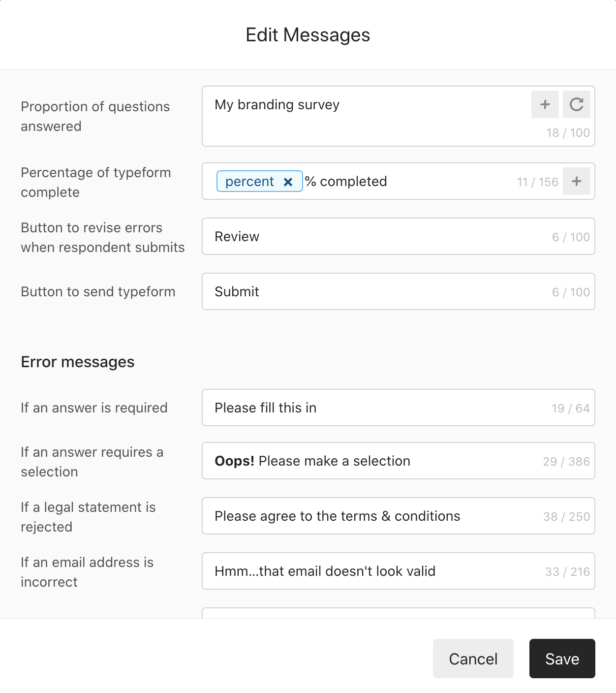
Task: Click the 'Error messages' section heading
Action: tap(78, 362)
